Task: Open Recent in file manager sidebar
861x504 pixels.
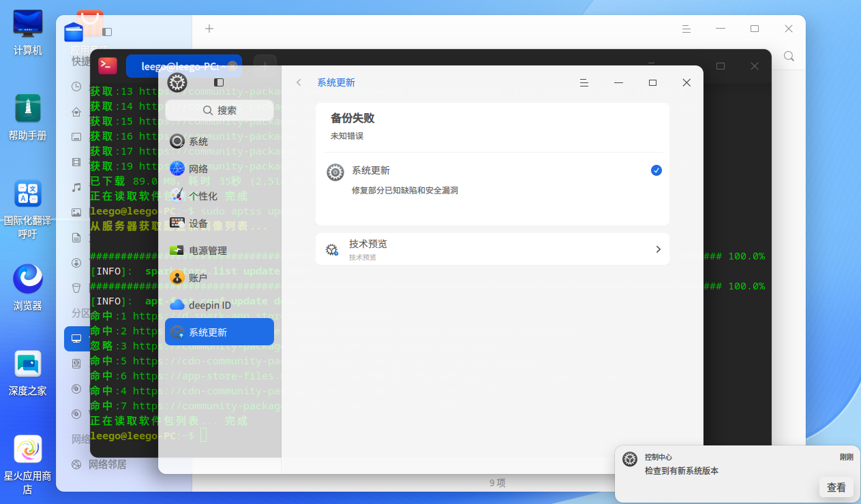Action: (x=76, y=86)
